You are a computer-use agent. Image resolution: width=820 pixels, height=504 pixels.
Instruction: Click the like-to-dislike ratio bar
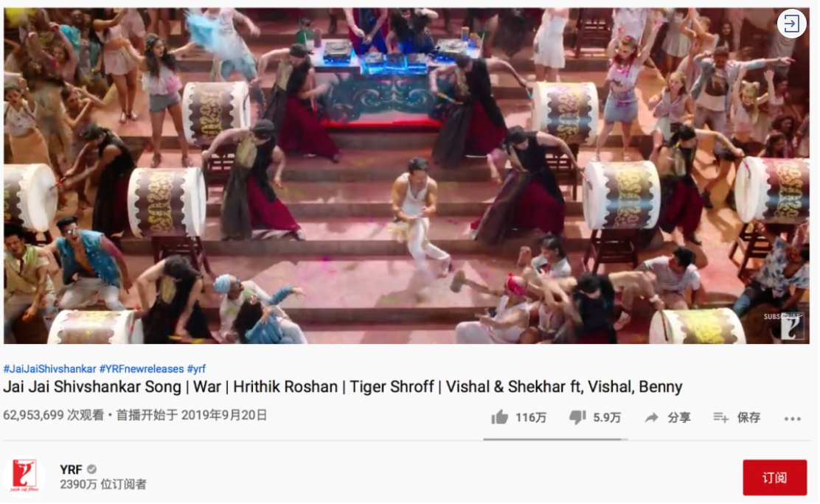555,440
